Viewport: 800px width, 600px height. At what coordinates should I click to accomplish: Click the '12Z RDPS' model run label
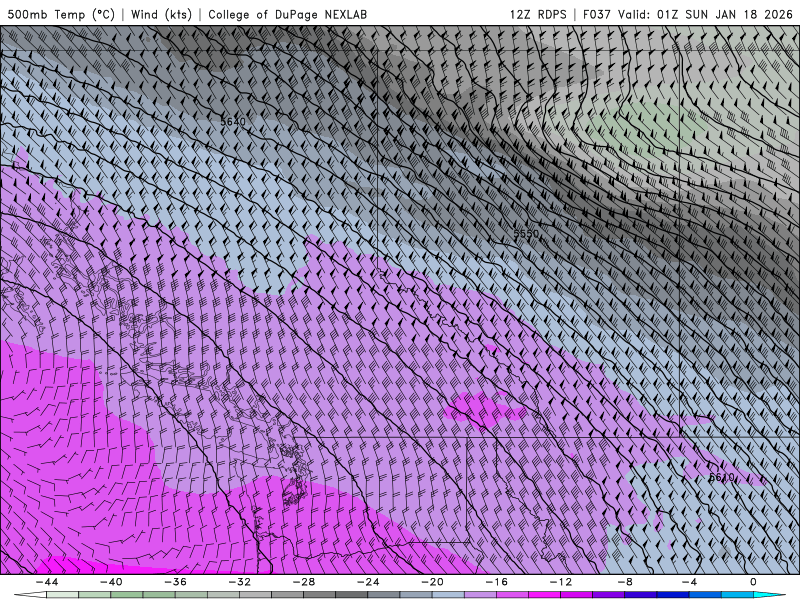[538, 14]
